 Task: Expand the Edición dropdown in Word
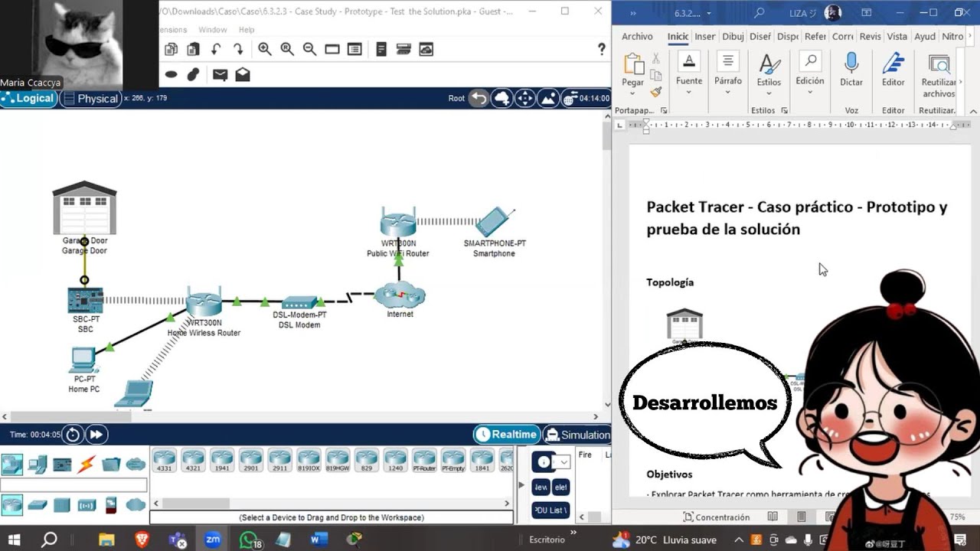(810, 93)
